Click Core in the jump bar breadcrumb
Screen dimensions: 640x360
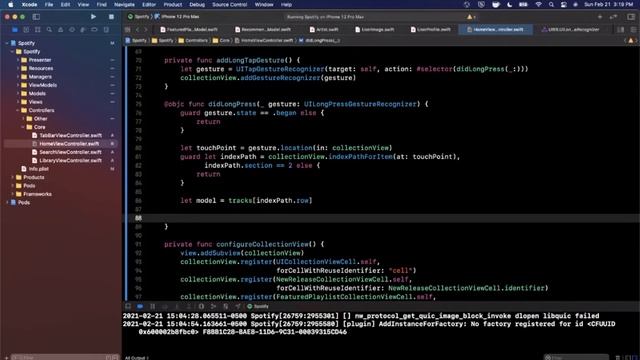(x=221, y=40)
